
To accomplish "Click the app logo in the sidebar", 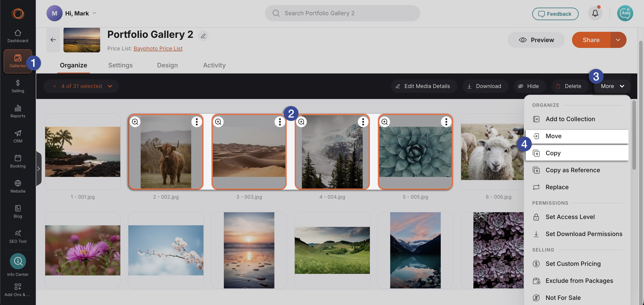I will click(x=18, y=13).
